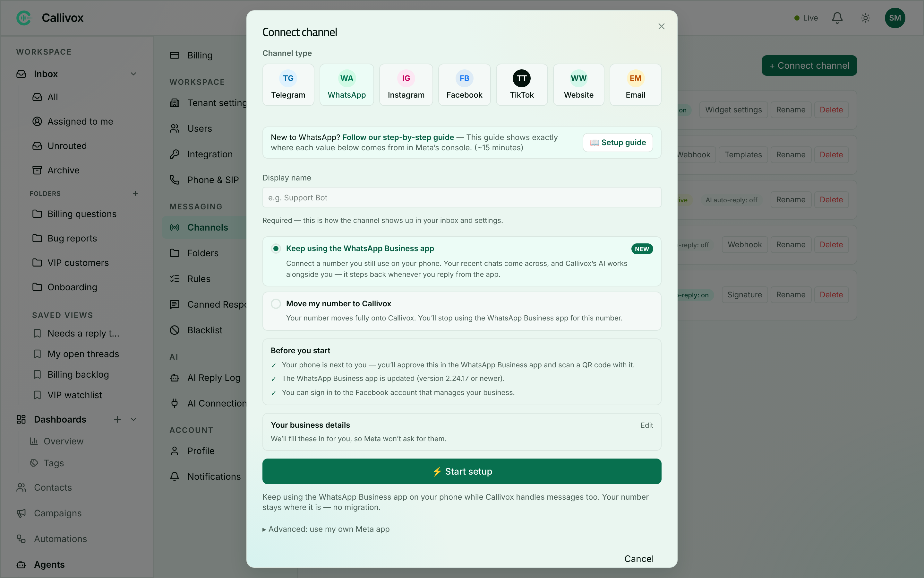Open Phone & SIP settings
Image resolution: width=924 pixels, height=578 pixels.
204,180
